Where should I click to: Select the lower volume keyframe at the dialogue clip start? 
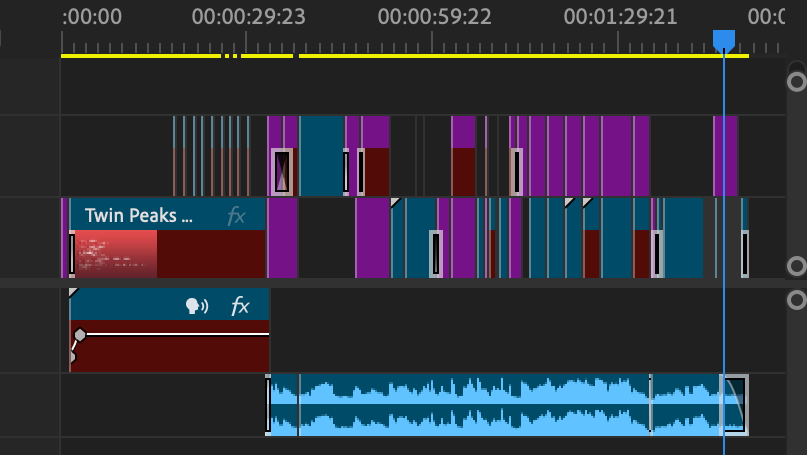72,357
